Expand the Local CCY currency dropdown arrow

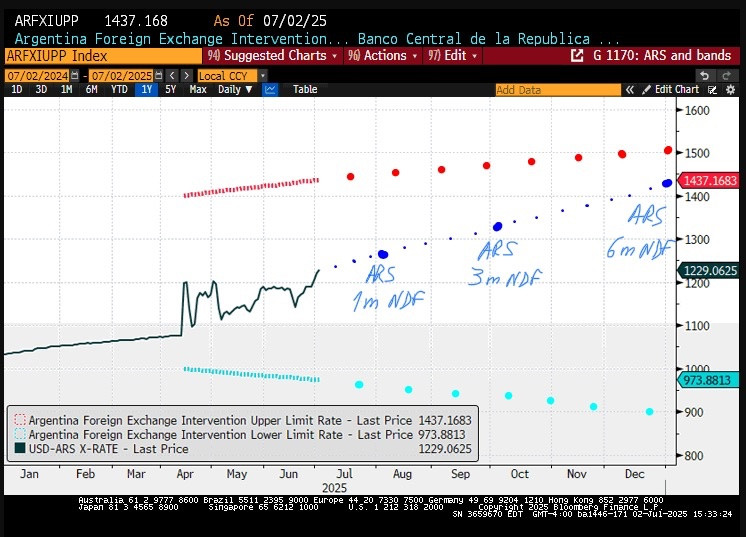click(x=263, y=76)
